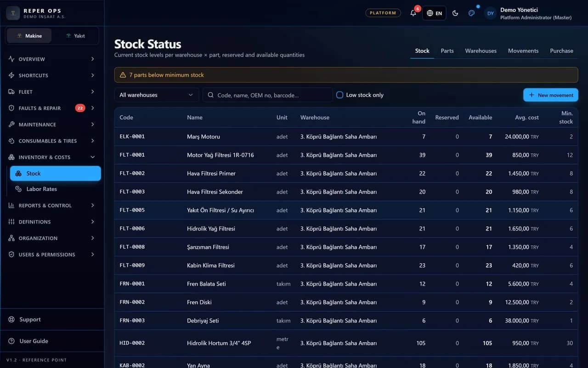Switch to the Parts tab
The height and width of the screenshot is (368, 588).
pyautogui.click(x=447, y=51)
